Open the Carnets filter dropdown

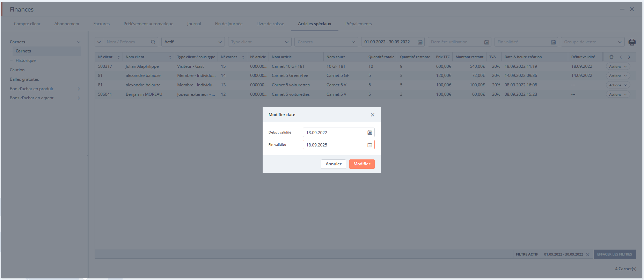pyautogui.click(x=326, y=42)
